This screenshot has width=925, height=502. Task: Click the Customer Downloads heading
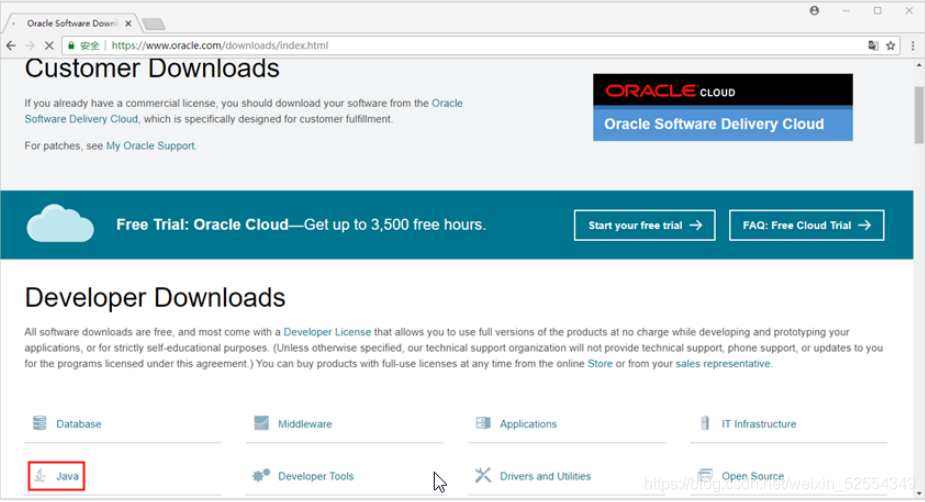[x=152, y=68]
